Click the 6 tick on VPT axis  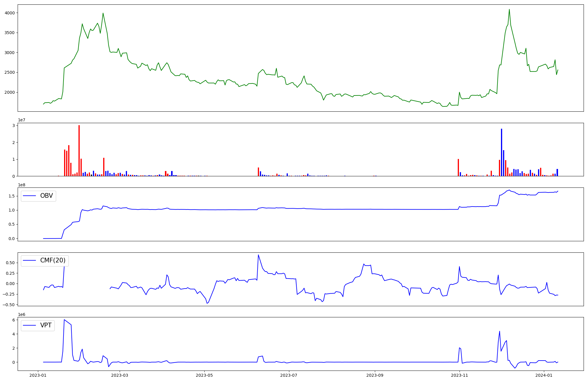click(14, 320)
